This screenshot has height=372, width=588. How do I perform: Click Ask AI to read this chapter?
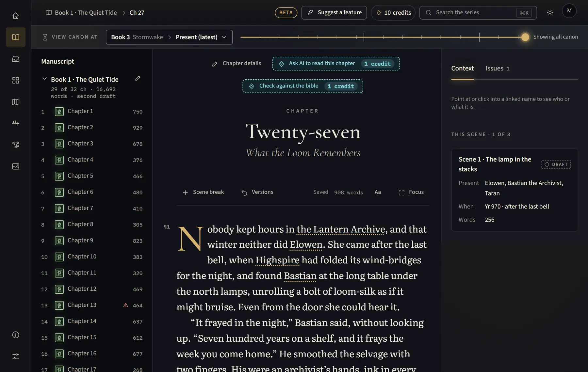pyautogui.click(x=336, y=64)
